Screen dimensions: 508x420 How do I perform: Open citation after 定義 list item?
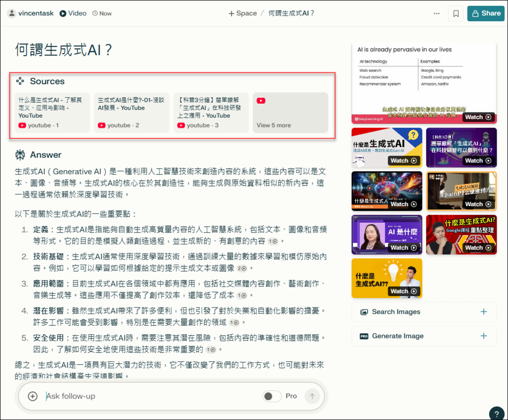273,241
